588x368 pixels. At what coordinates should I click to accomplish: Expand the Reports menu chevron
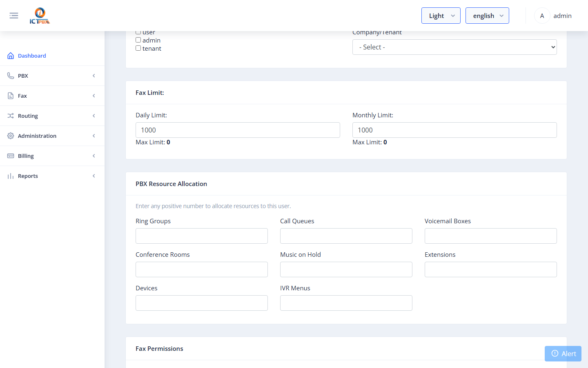(94, 176)
